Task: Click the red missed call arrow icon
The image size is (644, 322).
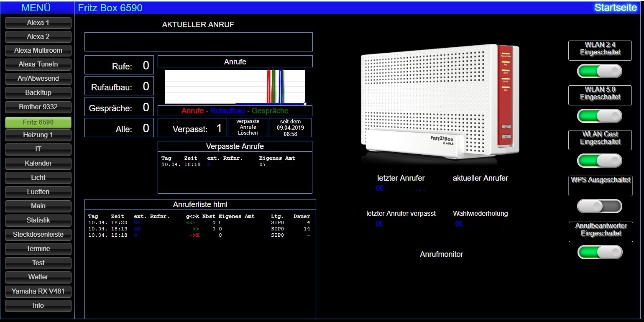Action: tap(194, 235)
